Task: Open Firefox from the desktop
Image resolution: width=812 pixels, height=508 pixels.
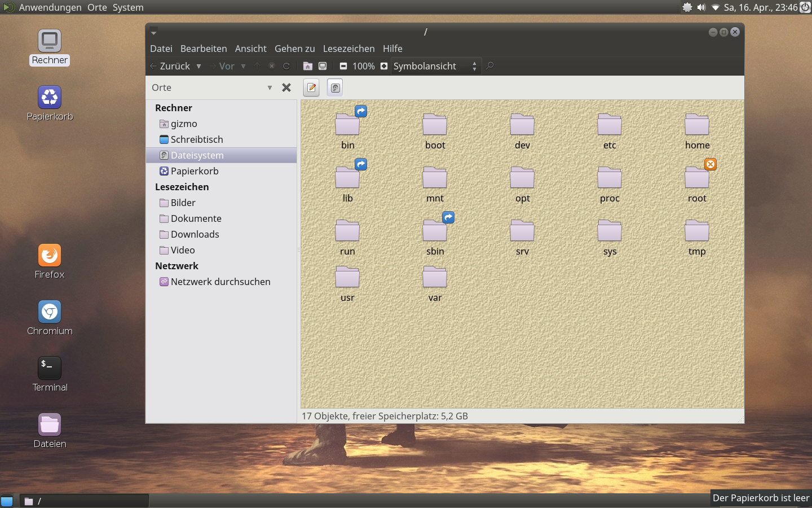Action: [x=50, y=256]
